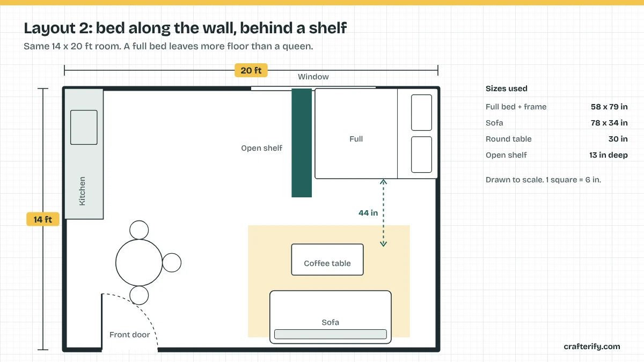Open the crafterify.com link
644x362 pixels.
point(592,346)
